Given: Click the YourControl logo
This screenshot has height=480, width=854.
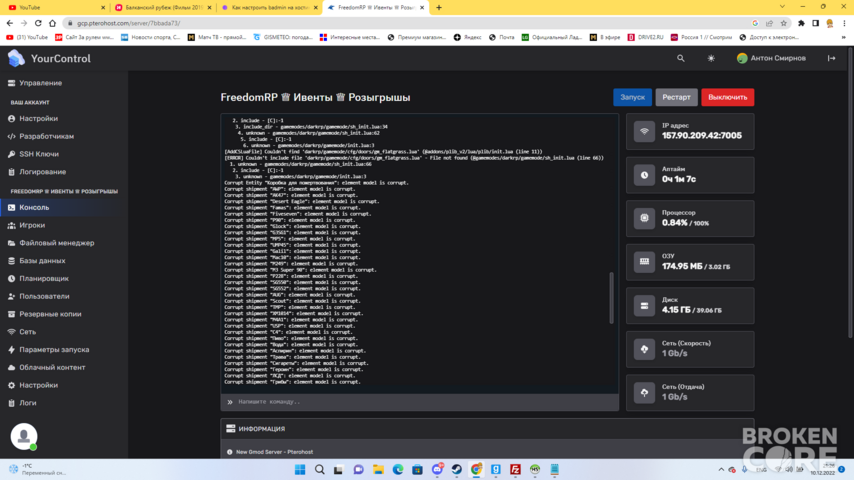Looking at the screenshot, I should [49, 58].
